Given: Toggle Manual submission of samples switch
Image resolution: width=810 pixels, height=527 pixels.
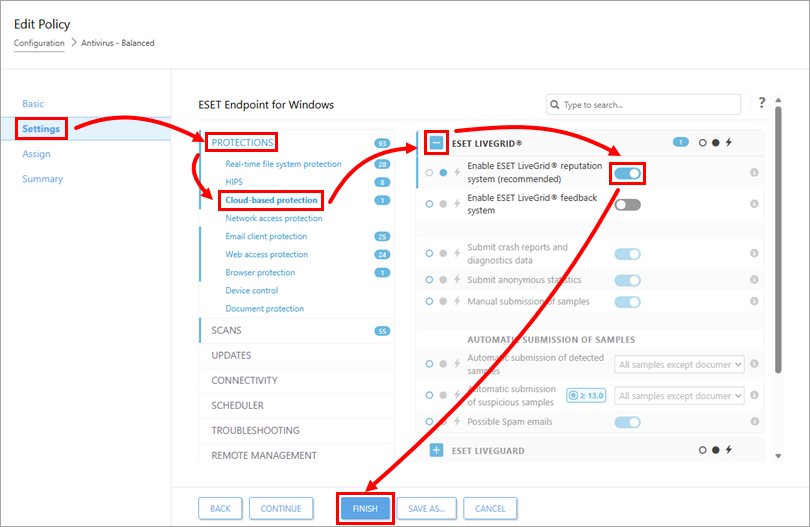Looking at the screenshot, I should 628,302.
